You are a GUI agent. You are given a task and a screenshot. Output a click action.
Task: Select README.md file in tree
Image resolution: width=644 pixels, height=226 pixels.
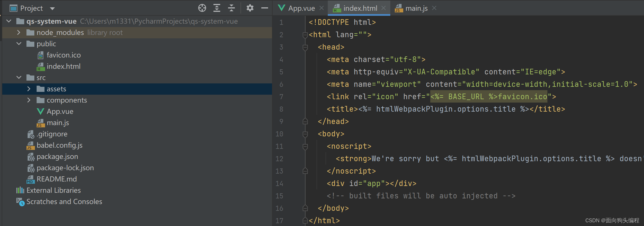[x=56, y=179]
